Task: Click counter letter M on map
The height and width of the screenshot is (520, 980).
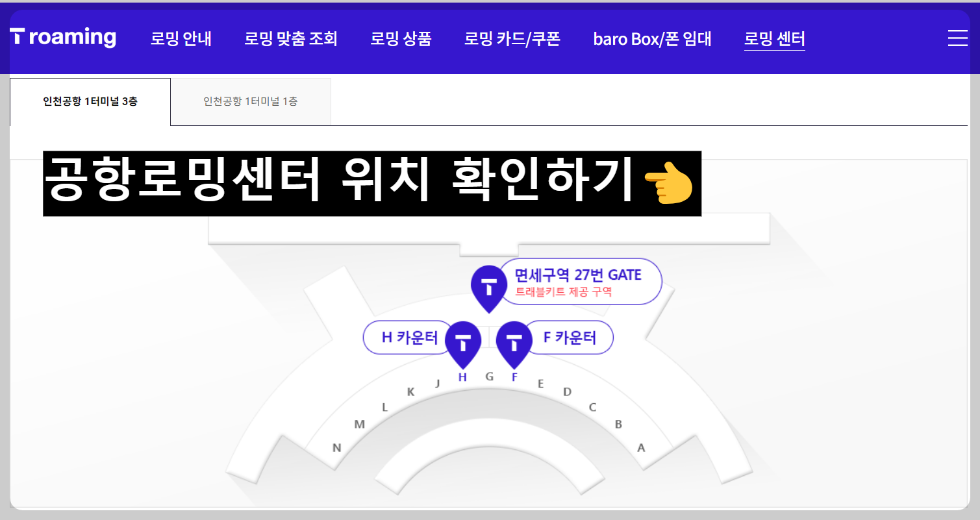Action: click(359, 425)
